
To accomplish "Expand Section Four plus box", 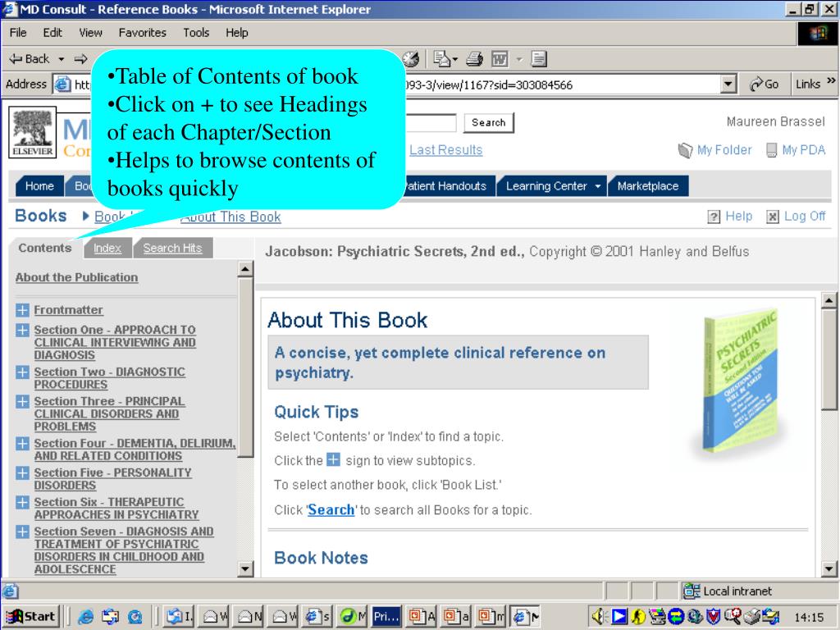I will 22,444.
